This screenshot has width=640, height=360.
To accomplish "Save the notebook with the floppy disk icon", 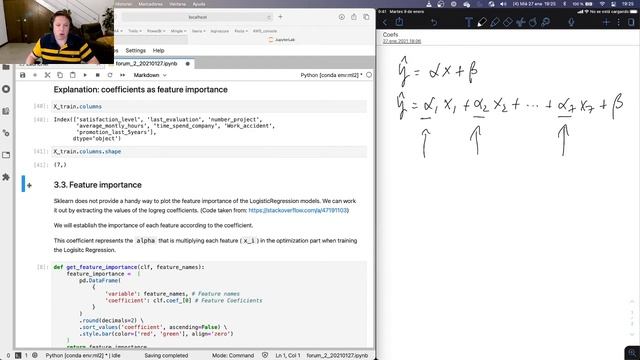I will [22, 75].
